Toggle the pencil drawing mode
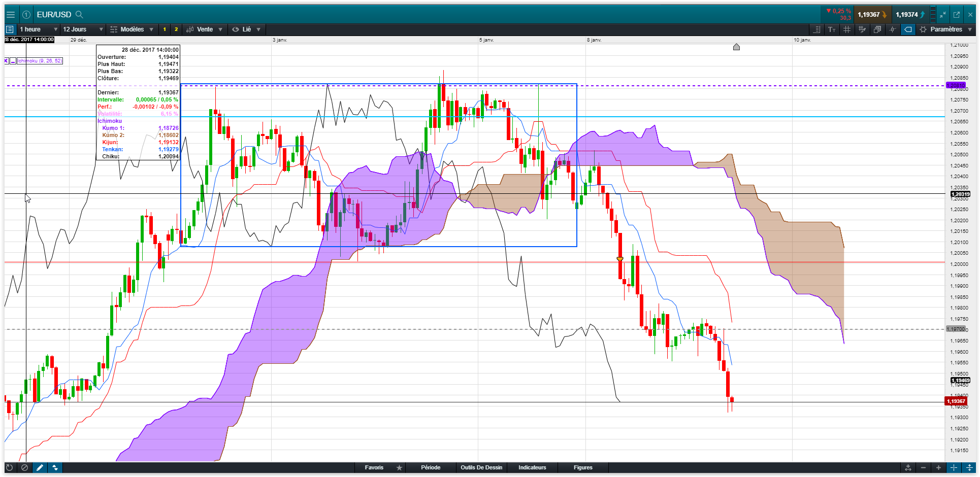The width and height of the screenshot is (980, 477). point(40,468)
